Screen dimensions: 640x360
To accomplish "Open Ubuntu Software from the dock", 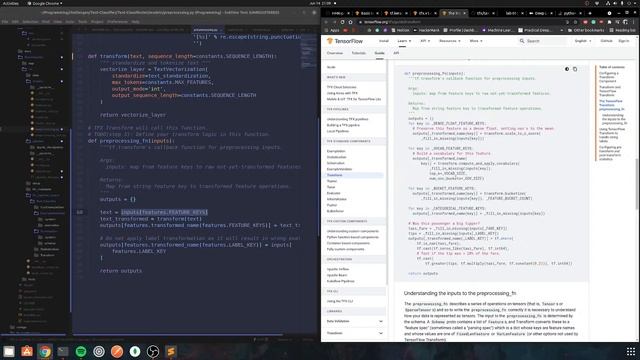I will coord(27,351).
